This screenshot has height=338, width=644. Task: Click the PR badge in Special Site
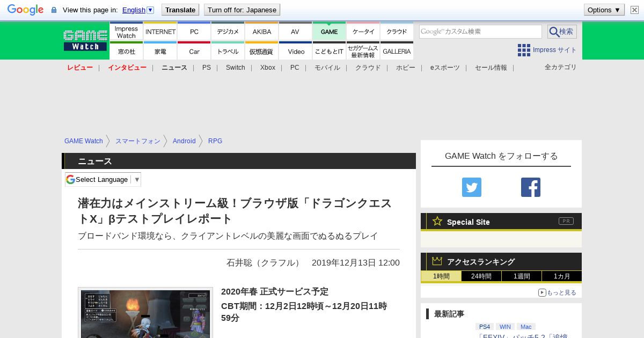(x=566, y=221)
